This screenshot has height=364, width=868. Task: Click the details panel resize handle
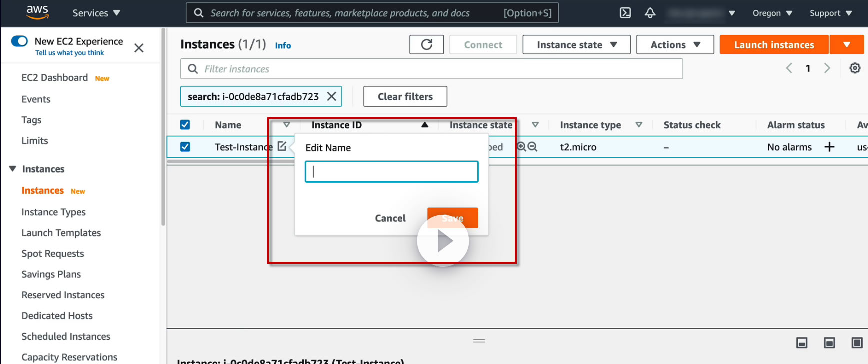479,341
